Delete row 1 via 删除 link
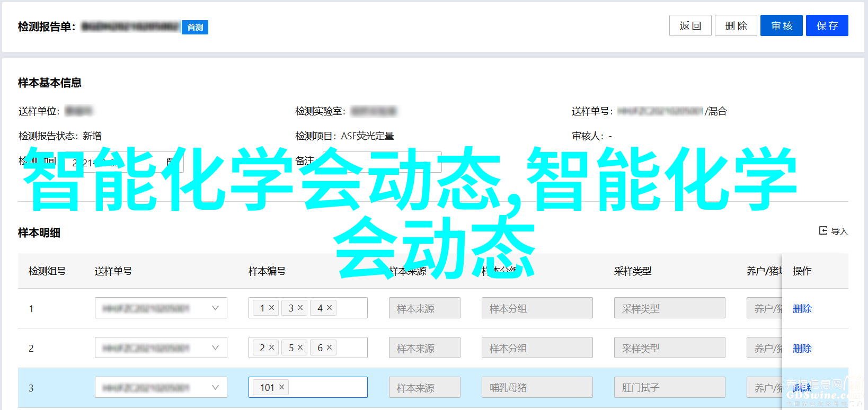This screenshot has height=410, width=868. 802,308
